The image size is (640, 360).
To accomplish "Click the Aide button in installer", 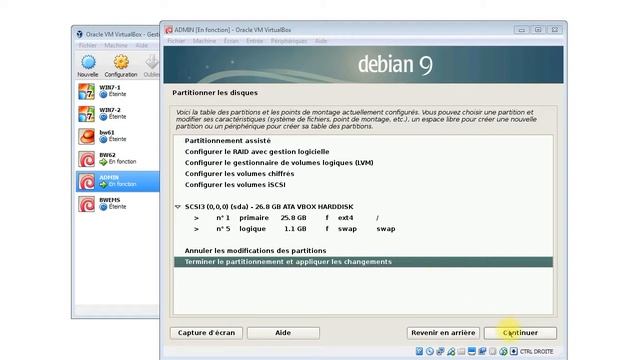I will point(283,333).
